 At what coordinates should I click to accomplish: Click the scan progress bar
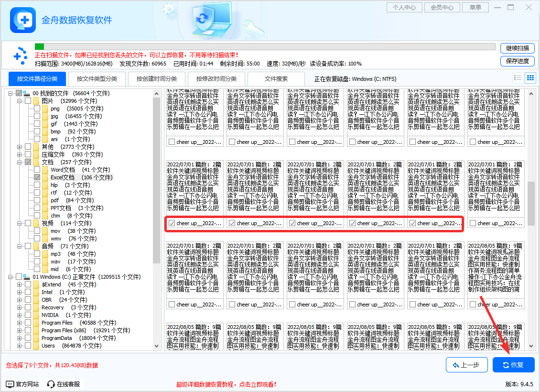[x=265, y=46]
